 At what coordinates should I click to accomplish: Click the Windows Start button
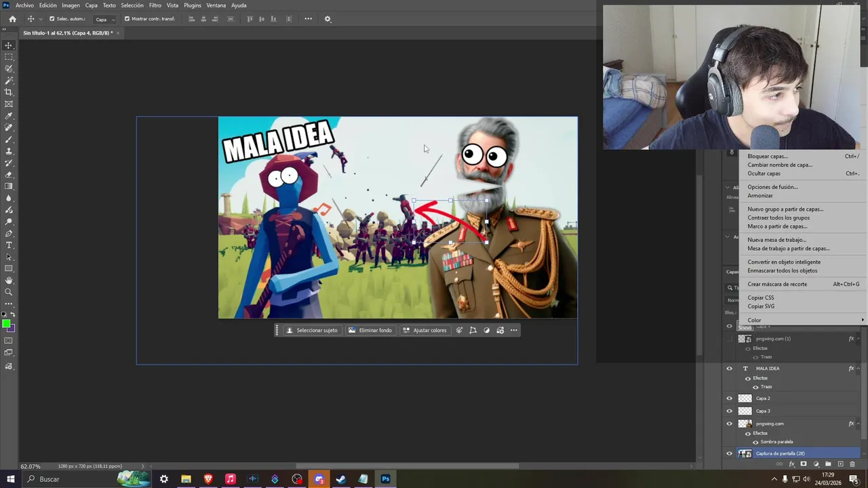(10, 479)
